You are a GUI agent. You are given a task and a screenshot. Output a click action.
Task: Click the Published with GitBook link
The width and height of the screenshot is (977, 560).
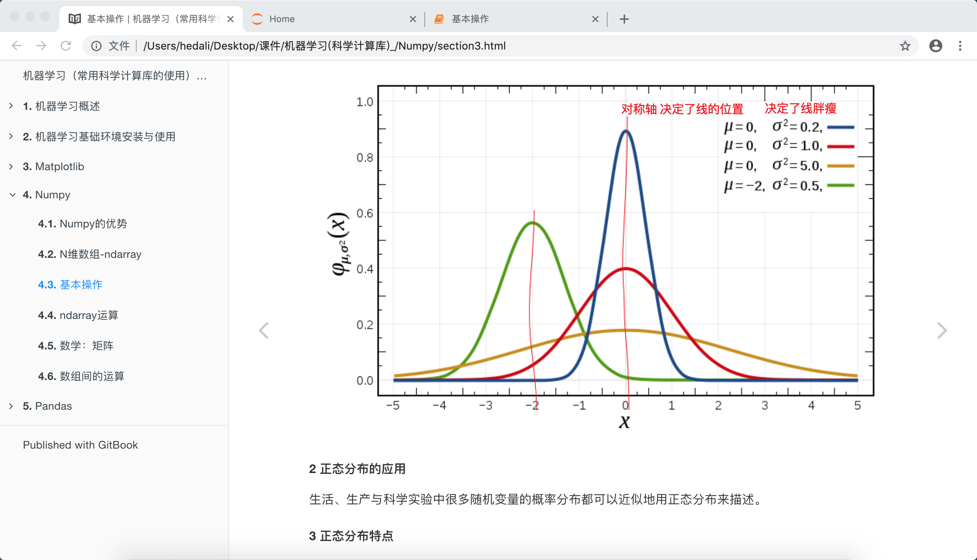click(80, 445)
